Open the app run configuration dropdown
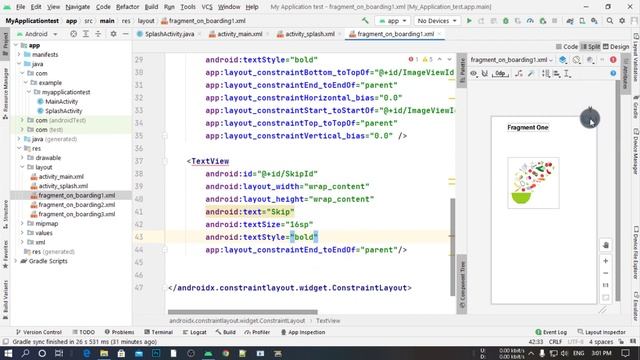 [393, 21]
